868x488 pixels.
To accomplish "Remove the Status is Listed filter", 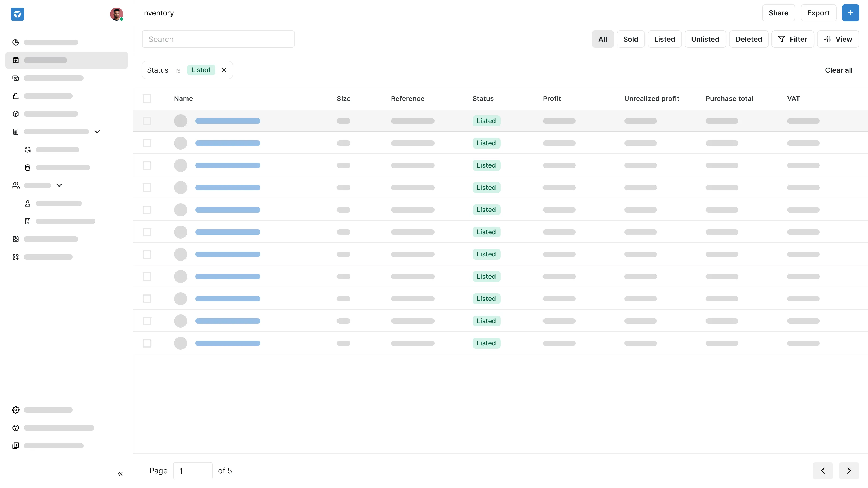I will click(224, 70).
